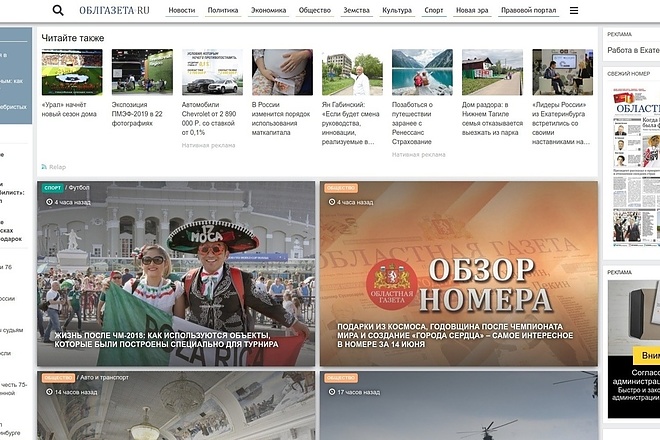
Task: Click ОБЩЕСТВО badge on the helicopter card
Action: point(341,378)
